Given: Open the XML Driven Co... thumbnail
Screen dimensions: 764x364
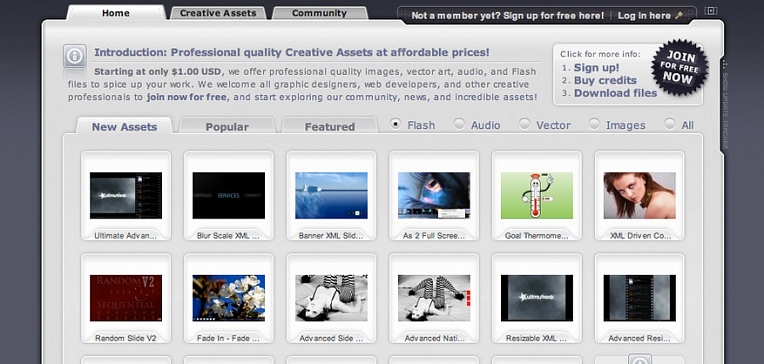Looking at the screenshot, I should coord(640,195).
